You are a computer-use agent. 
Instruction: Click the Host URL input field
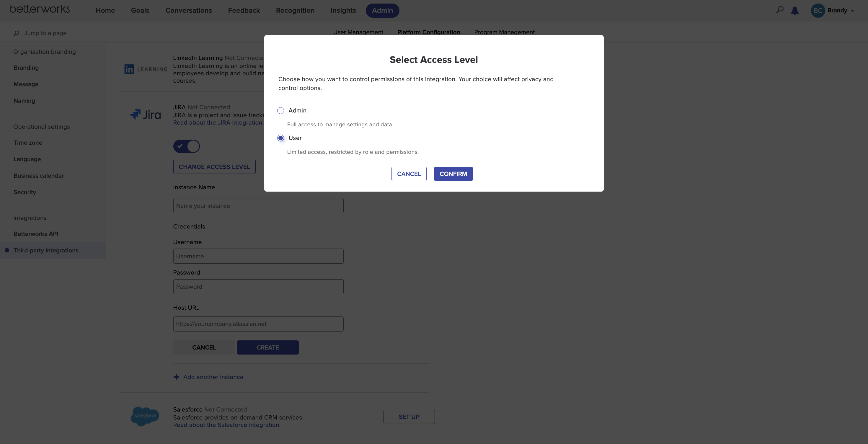pyautogui.click(x=258, y=324)
